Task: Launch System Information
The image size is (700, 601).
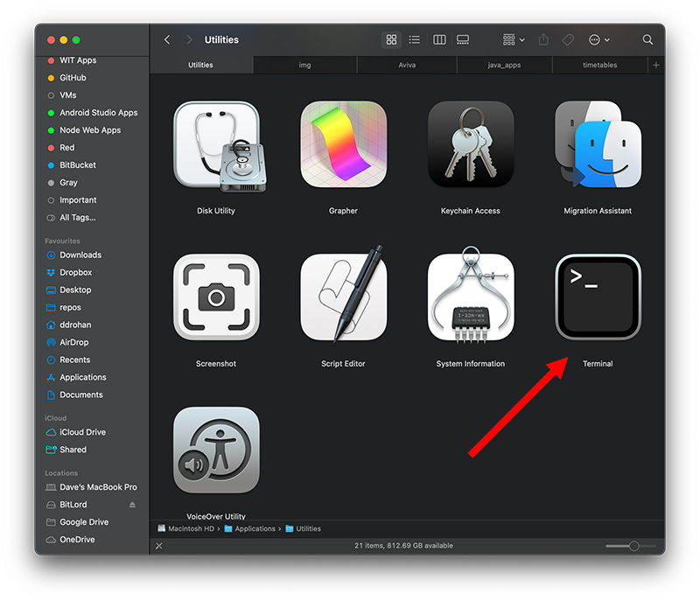Action: click(x=471, y=297)
